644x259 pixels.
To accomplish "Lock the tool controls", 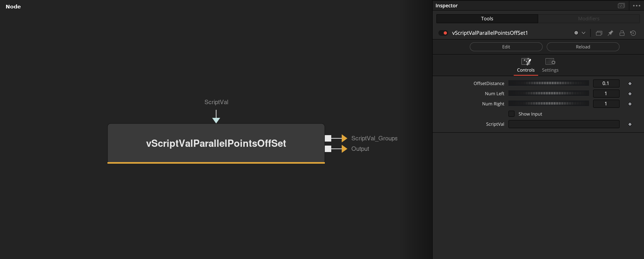I will [x=622, y=33].
